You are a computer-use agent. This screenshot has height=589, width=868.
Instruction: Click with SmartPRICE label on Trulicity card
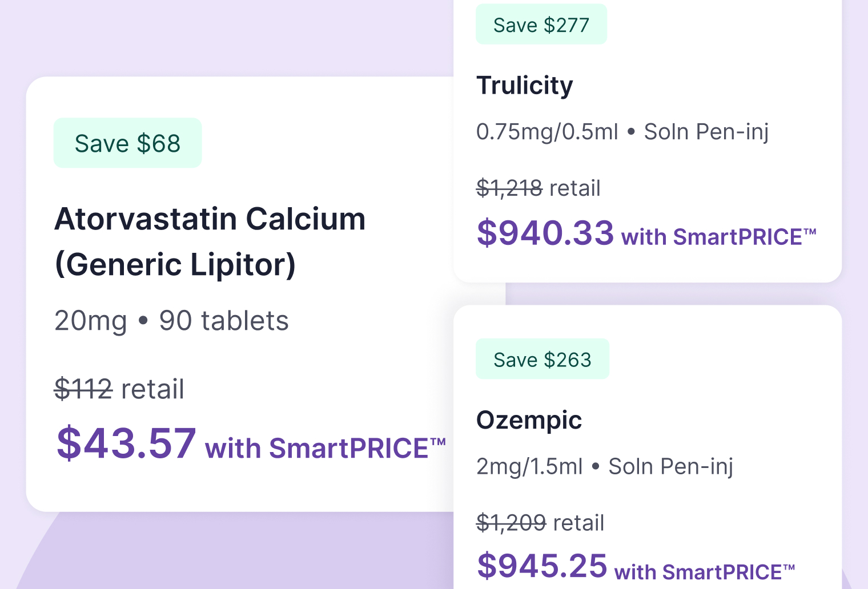pos(718,237)
